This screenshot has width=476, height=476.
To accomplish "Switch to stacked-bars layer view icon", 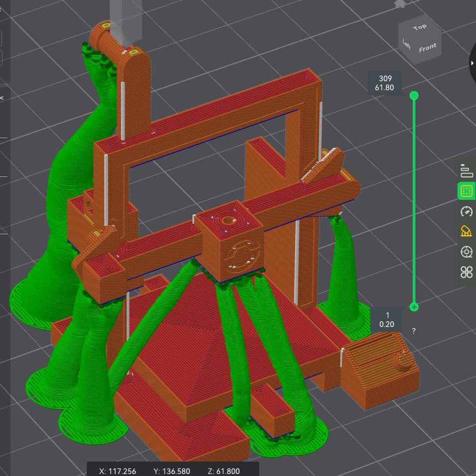I will [467, 170].
